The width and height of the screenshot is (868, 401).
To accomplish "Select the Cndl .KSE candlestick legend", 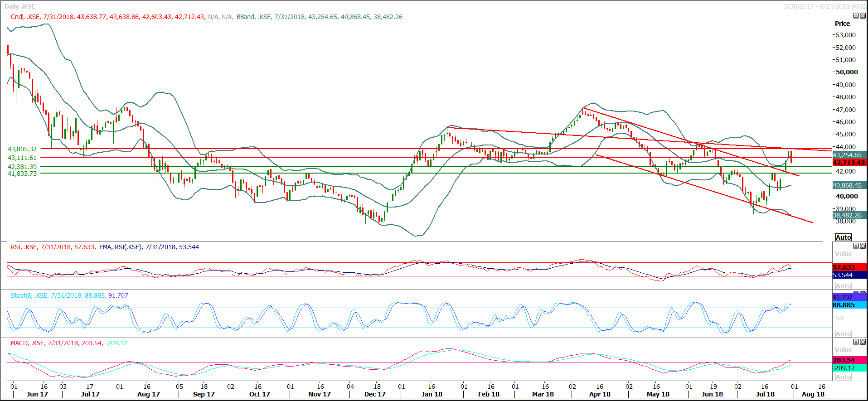I will (x=25, y=17).
